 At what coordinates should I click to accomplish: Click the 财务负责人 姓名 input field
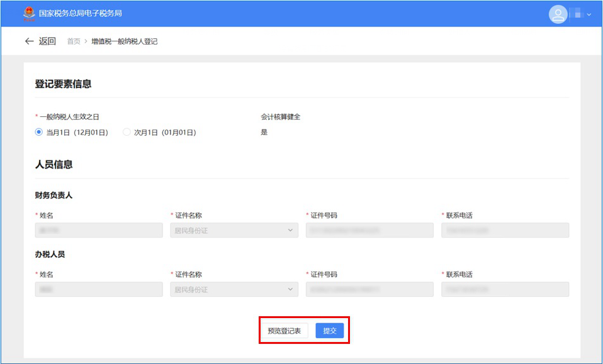(x=90, y=231)
